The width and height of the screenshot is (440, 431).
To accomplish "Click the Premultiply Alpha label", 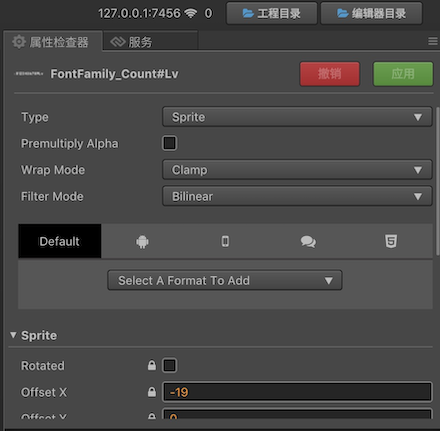I will click(x=70, y=144).
